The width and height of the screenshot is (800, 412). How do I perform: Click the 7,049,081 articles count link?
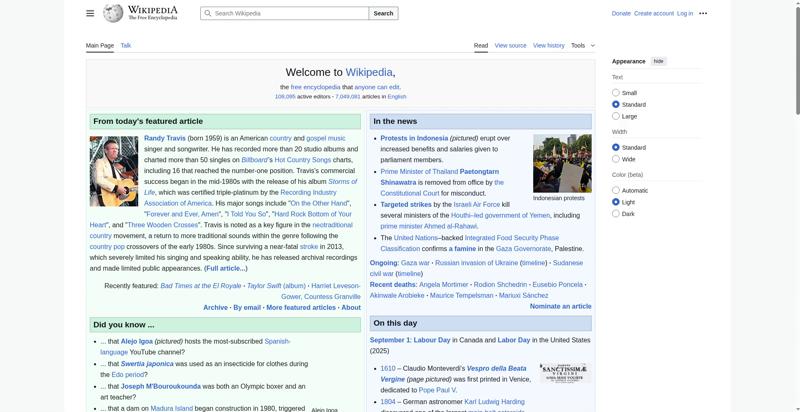point(347,96)
